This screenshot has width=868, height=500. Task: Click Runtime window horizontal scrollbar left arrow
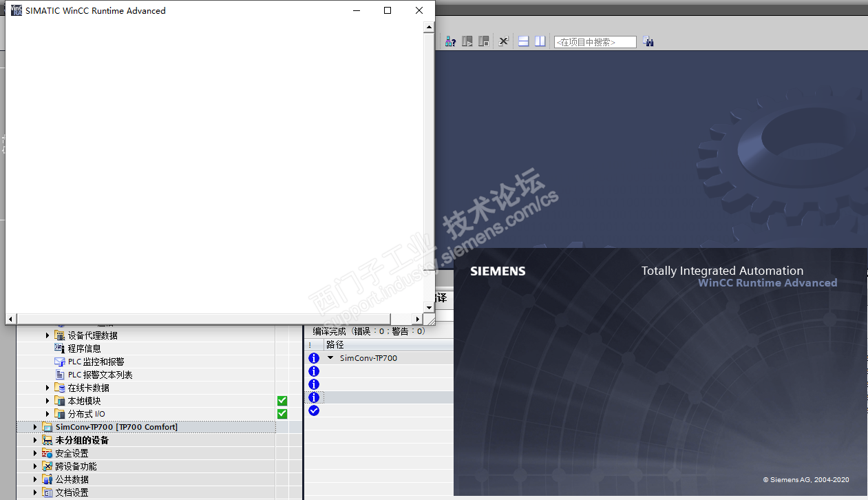pos(10,319)
